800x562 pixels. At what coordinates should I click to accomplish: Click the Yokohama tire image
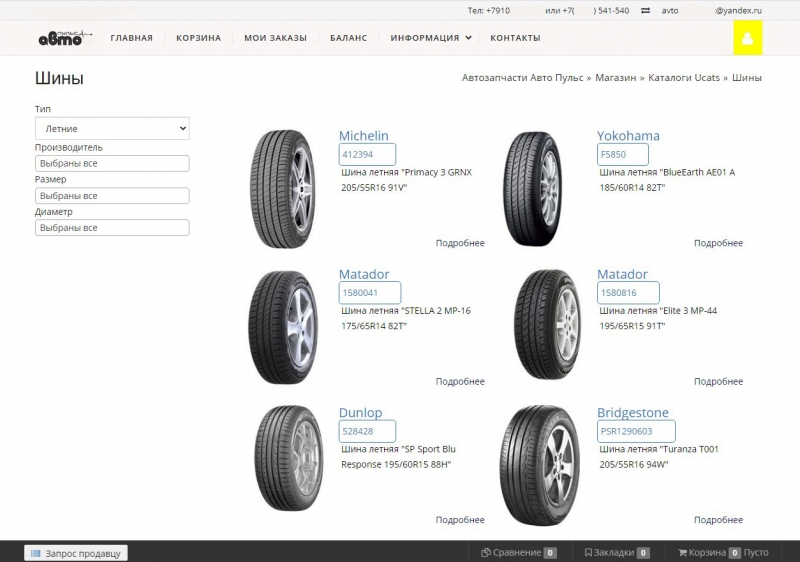[x=533, y=189]
